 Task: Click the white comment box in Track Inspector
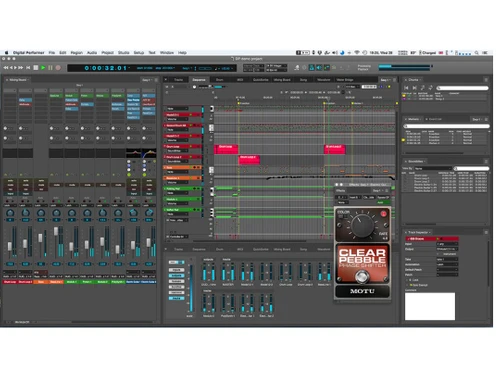click(x=430, y=306)
